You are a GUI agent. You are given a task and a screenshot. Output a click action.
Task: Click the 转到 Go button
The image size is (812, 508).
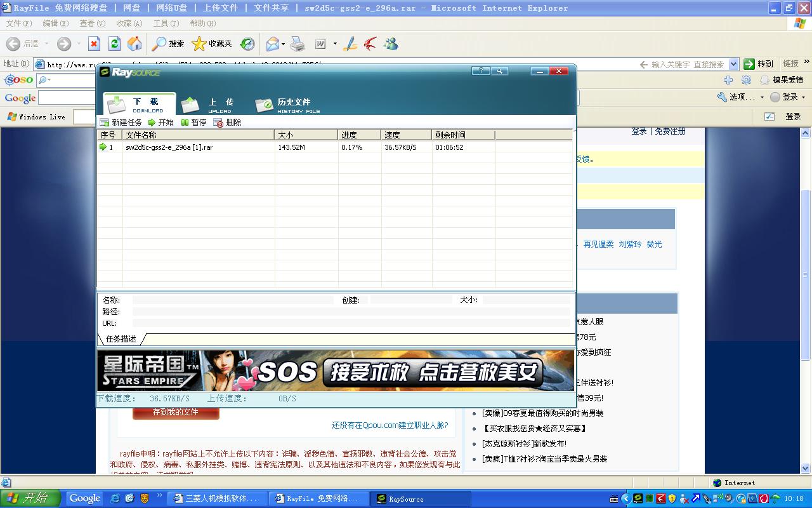pyautogui.click(x=758, y=64)
